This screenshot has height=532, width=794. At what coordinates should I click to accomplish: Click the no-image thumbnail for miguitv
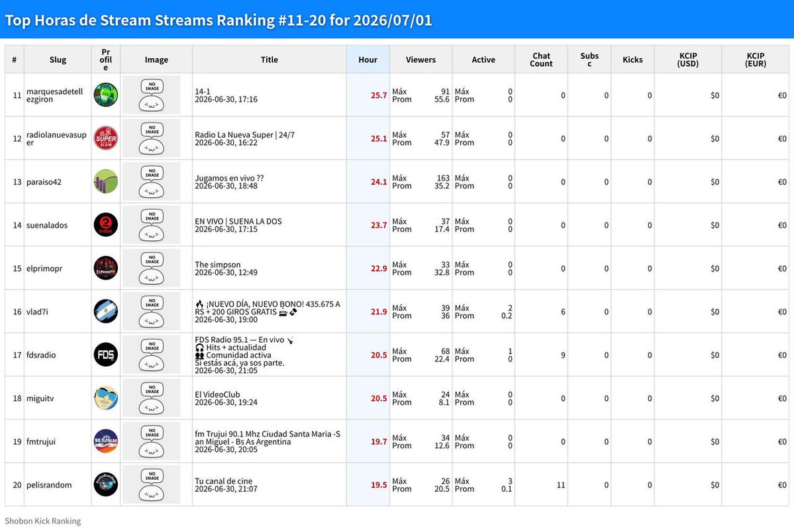point(152,398)
